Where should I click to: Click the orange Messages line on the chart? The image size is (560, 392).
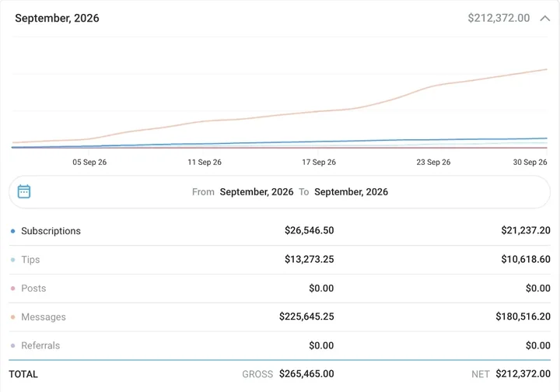click(318, 111)
